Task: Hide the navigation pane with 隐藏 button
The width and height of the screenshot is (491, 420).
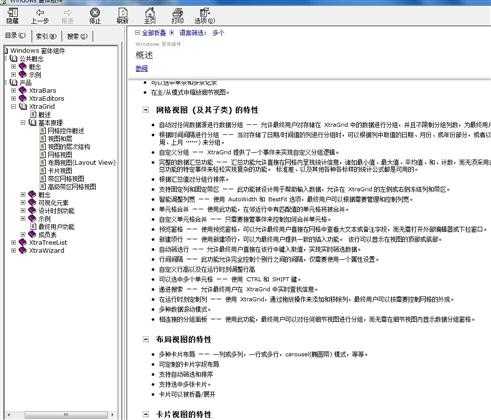Action: click(x=13, y=15)
